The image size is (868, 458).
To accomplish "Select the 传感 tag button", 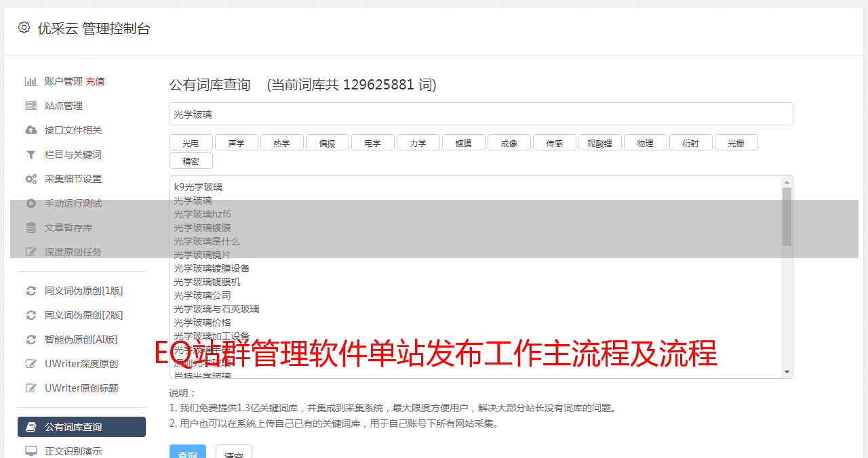I will click(554, 142).
